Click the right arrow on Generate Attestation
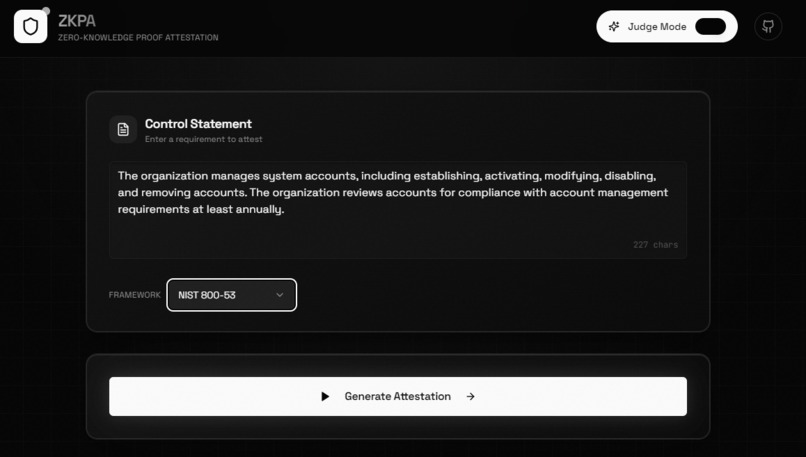806x457 pixels. pos(470,396)
